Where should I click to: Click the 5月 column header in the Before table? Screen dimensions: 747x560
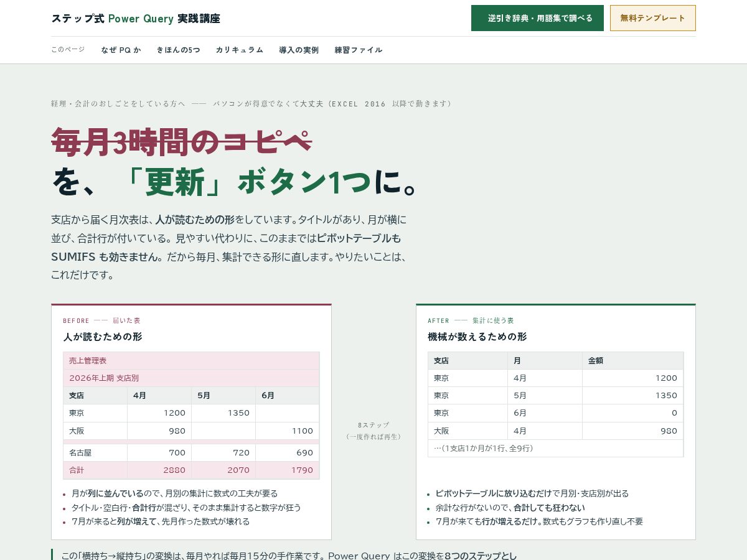[x=223, y=396]
